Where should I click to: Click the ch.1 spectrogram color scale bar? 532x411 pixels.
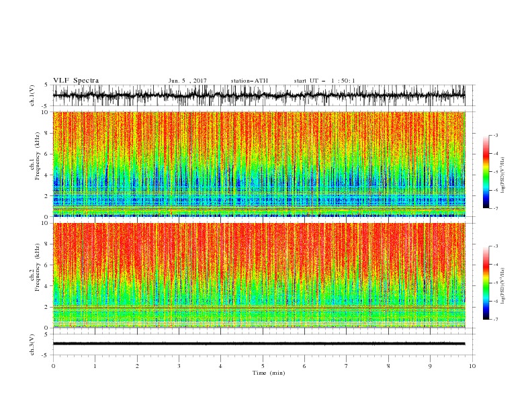point(486,172)
